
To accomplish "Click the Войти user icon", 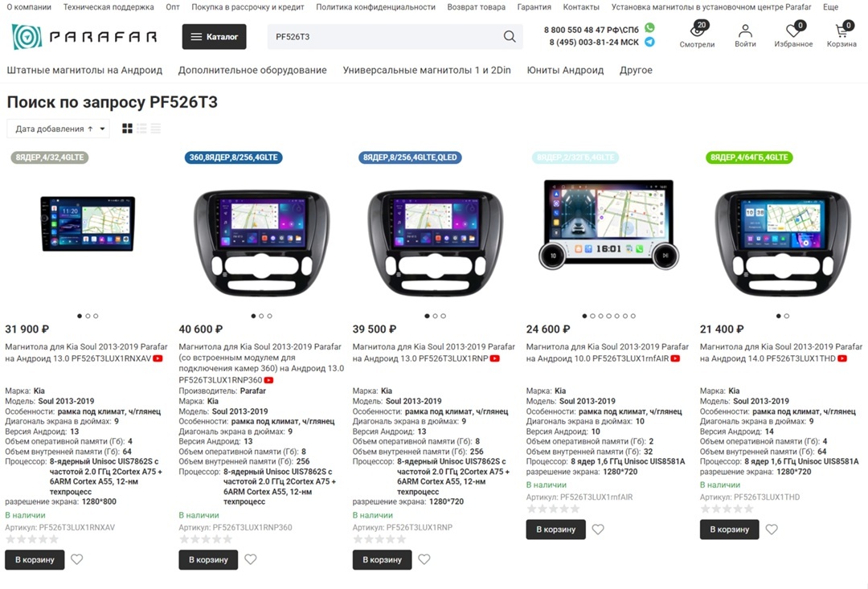I will (745, 31).
